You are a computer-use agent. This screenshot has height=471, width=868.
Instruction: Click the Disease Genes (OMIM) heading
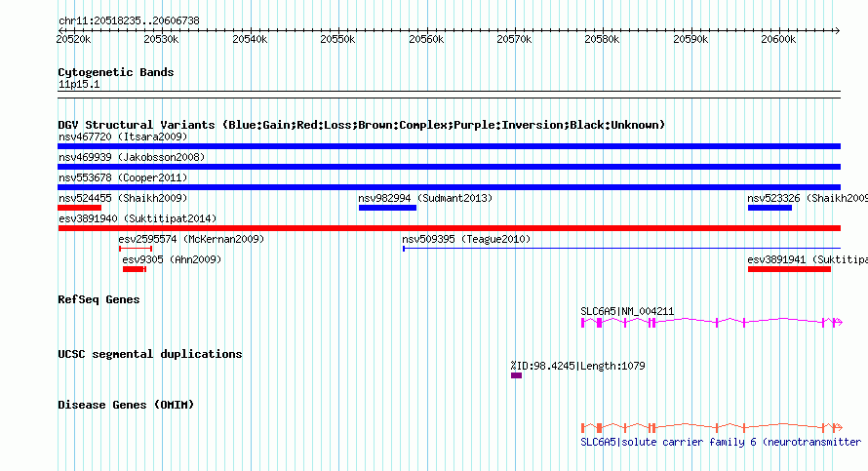tap(126, 405)
